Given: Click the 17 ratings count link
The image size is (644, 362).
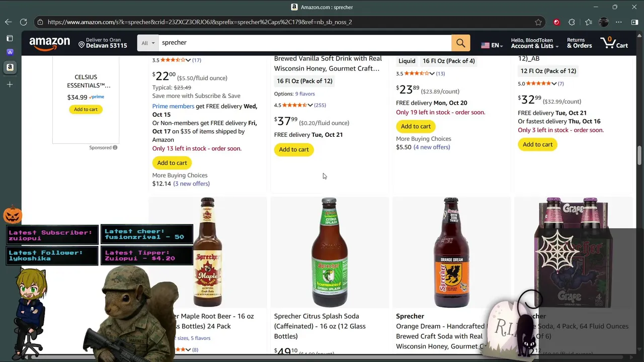Looking at the screenshot, I should pos(196,60).
